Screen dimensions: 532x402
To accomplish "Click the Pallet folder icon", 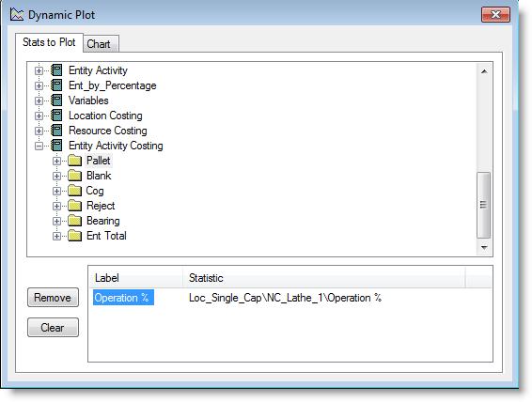I will tap(74, 161).
